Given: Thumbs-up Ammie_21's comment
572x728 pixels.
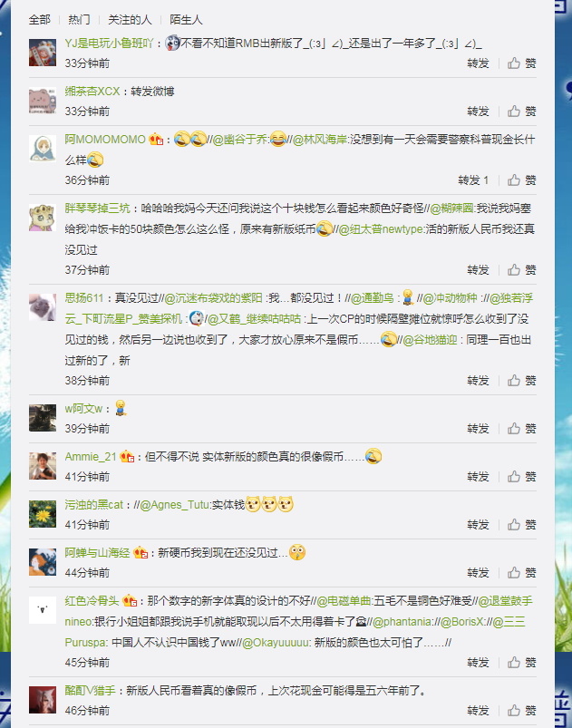Looking at the screenshot, I should pyautogui.click(x=521, y=476).
